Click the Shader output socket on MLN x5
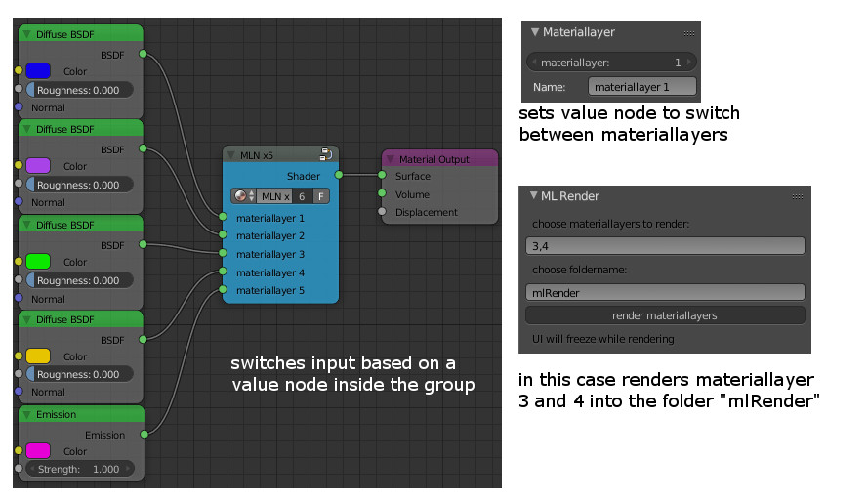This screenshot has width=868, height=503. [339, 175]
